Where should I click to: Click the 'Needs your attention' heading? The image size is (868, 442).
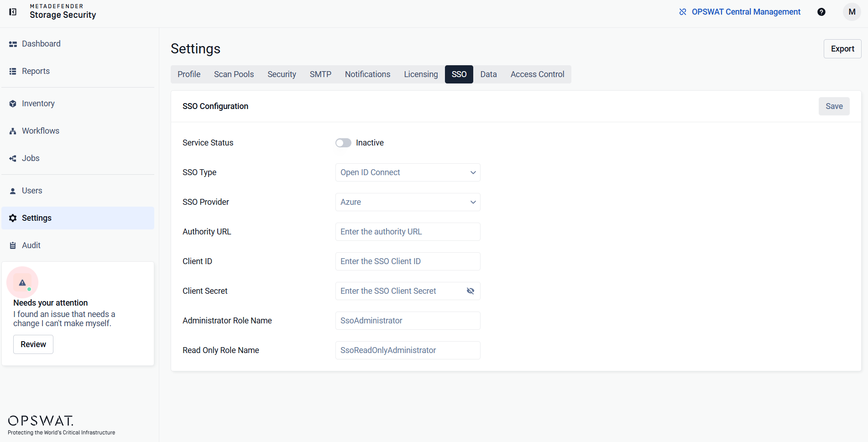51,303
